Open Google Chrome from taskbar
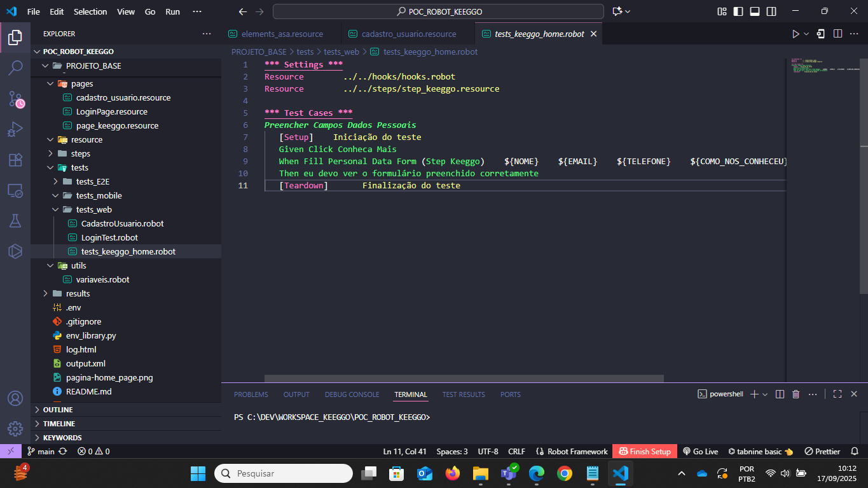The image size is (868, 488). click(564, 473)
